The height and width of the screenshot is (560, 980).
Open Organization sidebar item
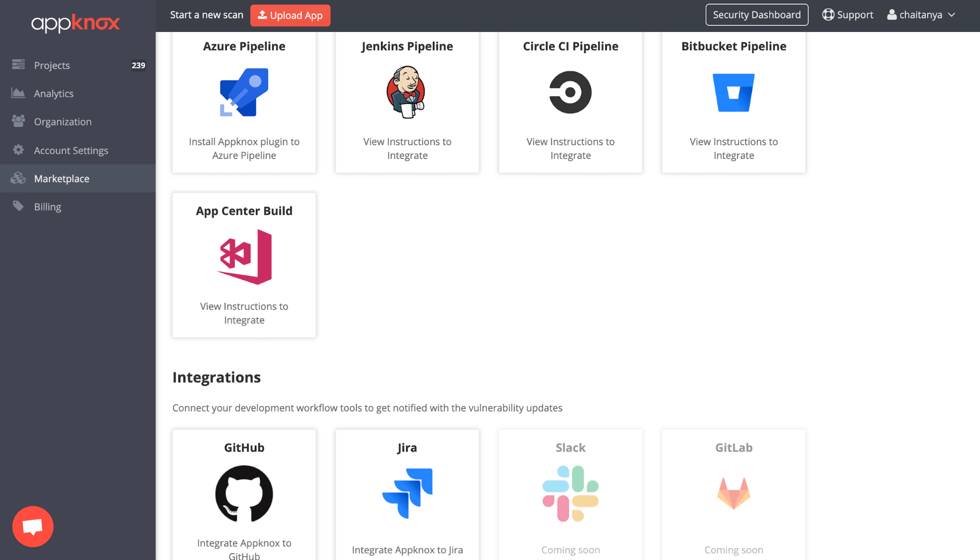pyautogui.click(x=62, y=122)
